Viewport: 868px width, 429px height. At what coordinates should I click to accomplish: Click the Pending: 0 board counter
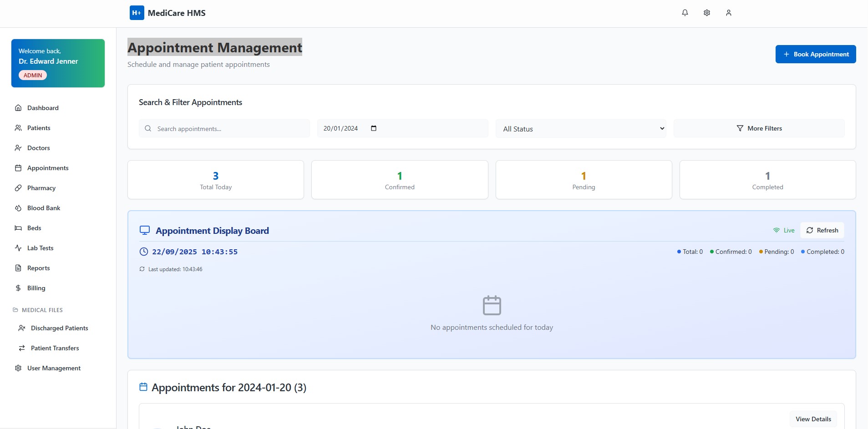tap(777, 252)
